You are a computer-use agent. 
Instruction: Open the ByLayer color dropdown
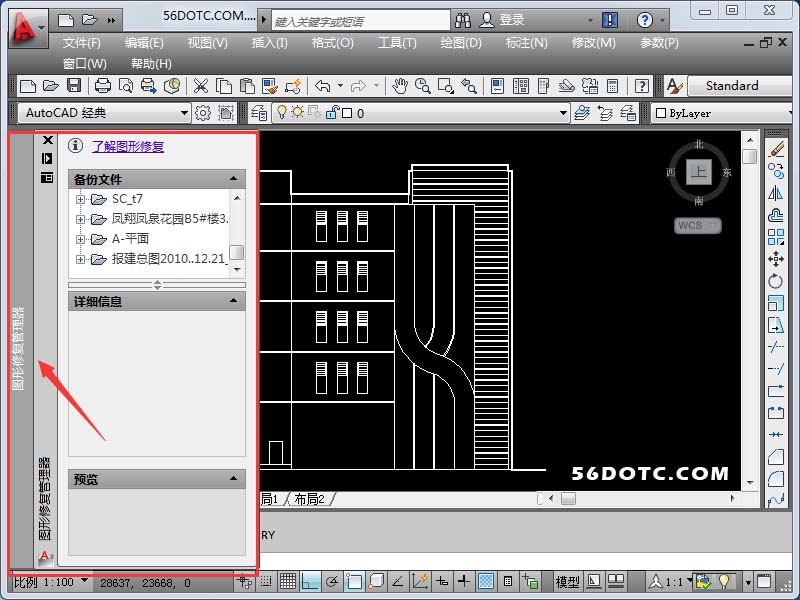point(720,113)
